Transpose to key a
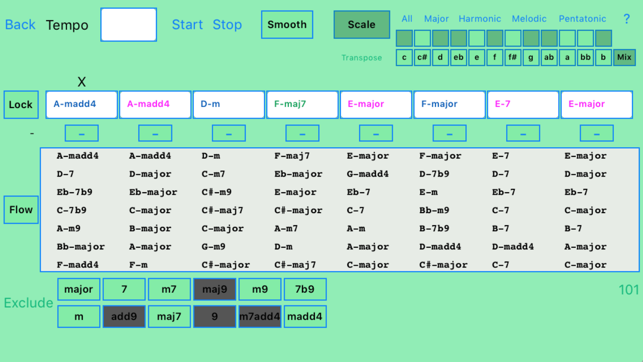The width and height of the screenshot is (643, 362). [x=567, y=57]
